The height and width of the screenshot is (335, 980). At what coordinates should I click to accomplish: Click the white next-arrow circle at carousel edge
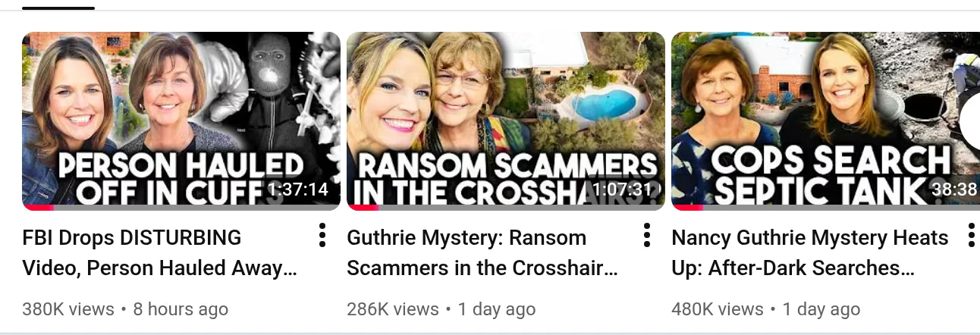click(970, 121)
